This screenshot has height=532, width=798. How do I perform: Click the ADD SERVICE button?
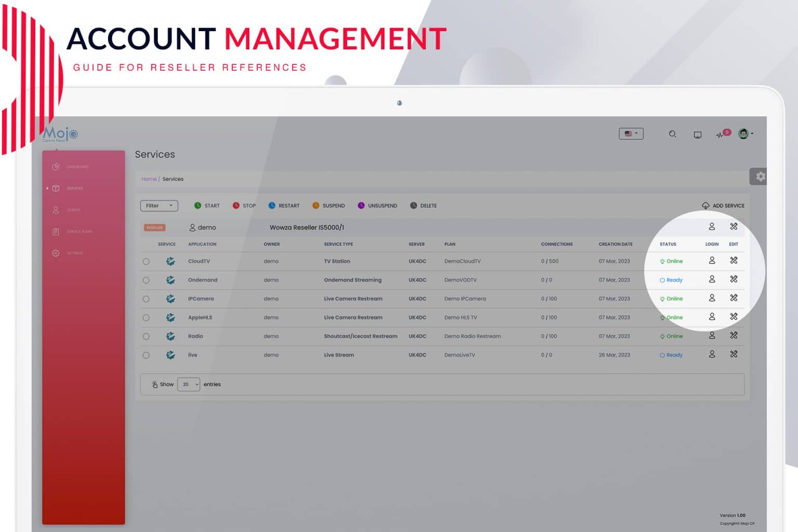click(x=723, y=206)
